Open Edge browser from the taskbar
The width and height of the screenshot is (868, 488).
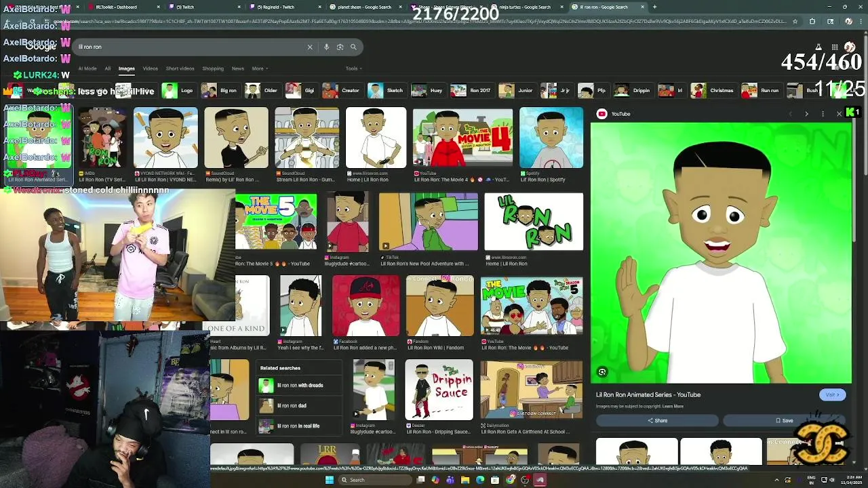pyautogui.click(x=480, y=480)
